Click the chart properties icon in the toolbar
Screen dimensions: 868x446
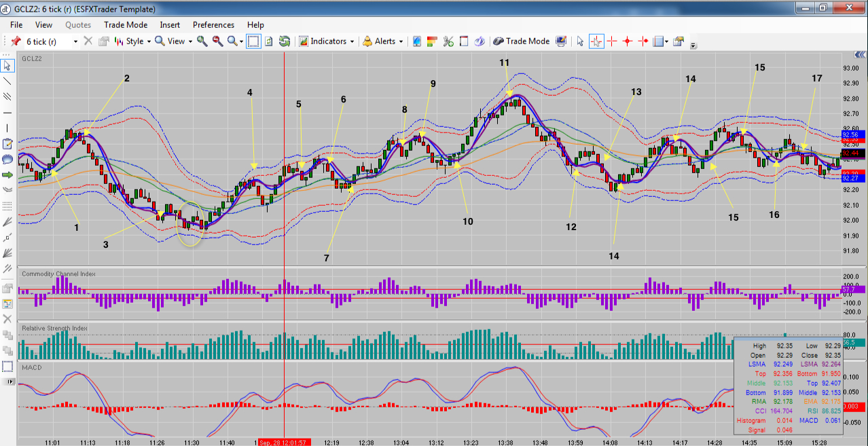pyautogui.click(x=678, y=41)
